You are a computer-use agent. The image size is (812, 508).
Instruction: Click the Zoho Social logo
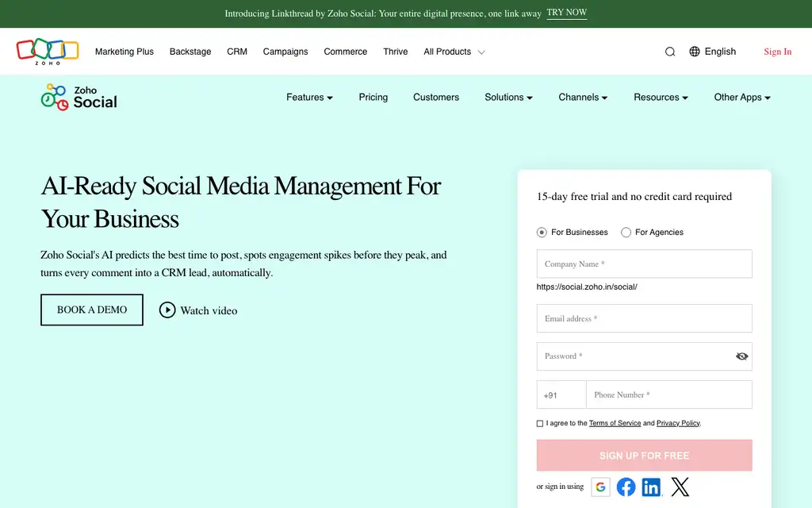point(79,97)
